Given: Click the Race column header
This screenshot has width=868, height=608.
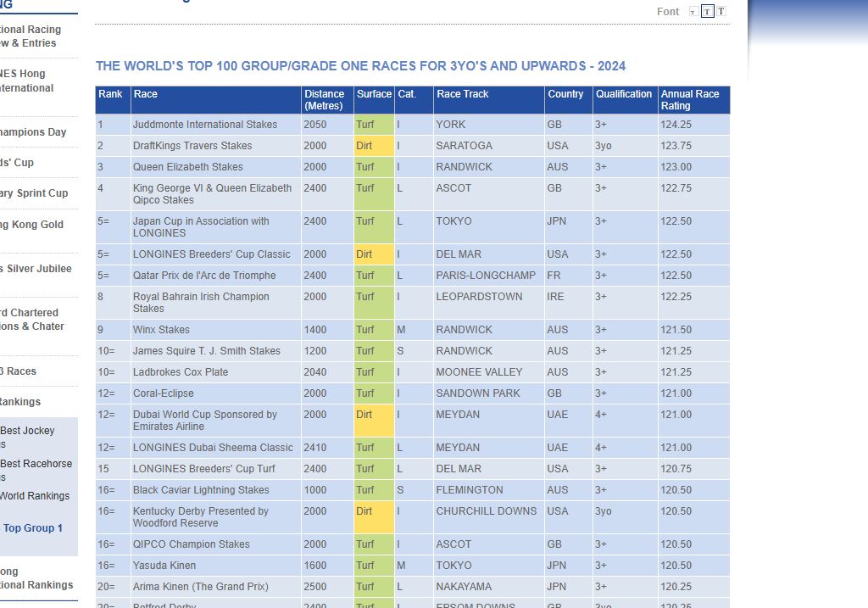Looking at the screenshot, I should (216, 100).
